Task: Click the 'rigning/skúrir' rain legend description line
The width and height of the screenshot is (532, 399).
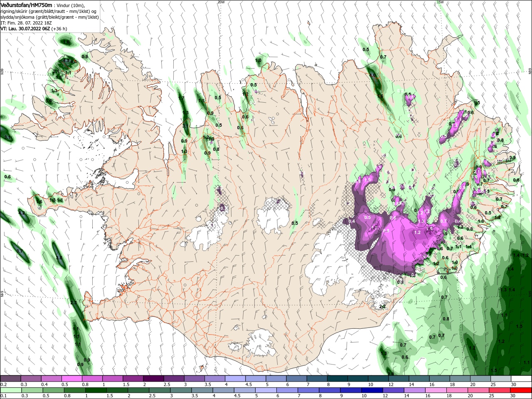Action: 48,11
